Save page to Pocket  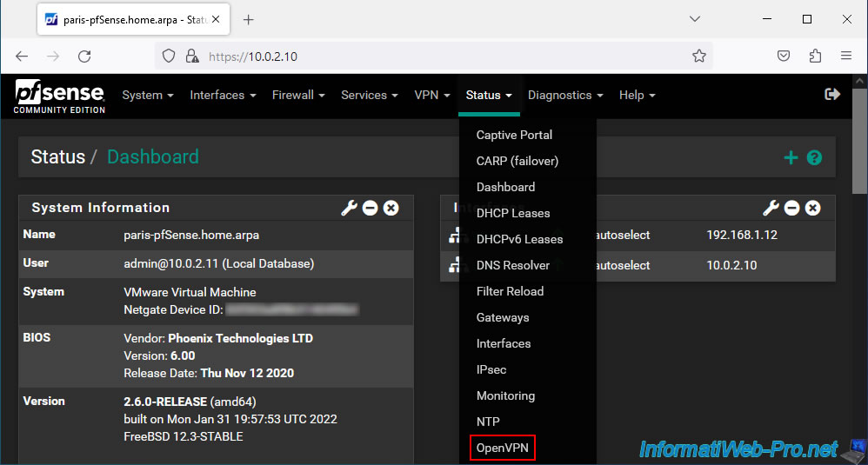click(784, 56)
